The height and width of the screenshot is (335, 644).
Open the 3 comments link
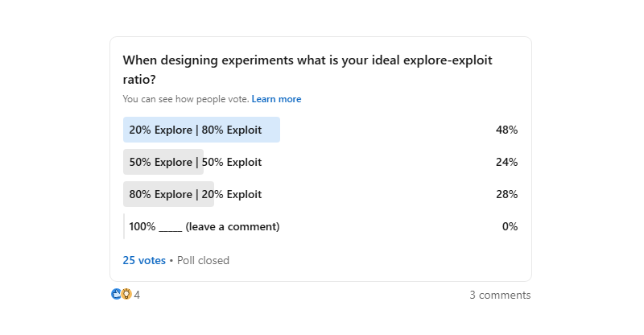click(x=500, y=296)
